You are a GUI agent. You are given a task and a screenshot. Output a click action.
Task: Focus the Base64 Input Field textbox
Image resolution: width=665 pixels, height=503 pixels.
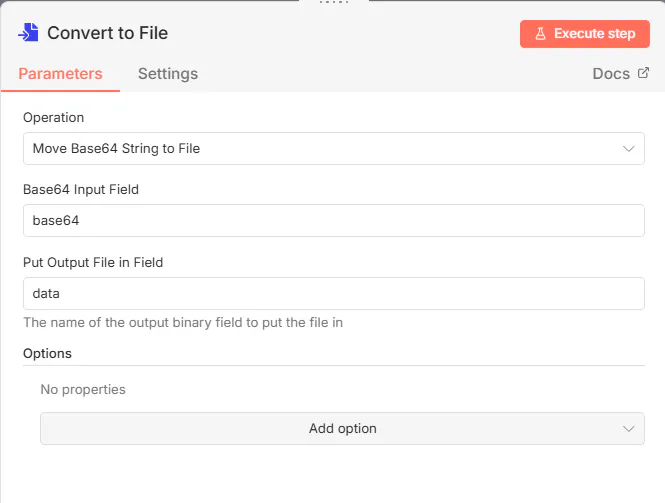[333, 220]
